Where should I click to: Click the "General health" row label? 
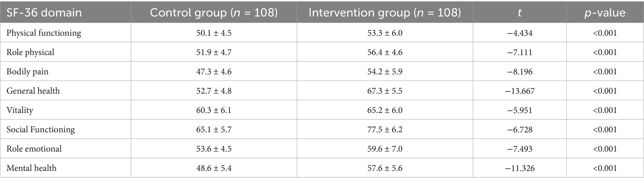[33, 91]
